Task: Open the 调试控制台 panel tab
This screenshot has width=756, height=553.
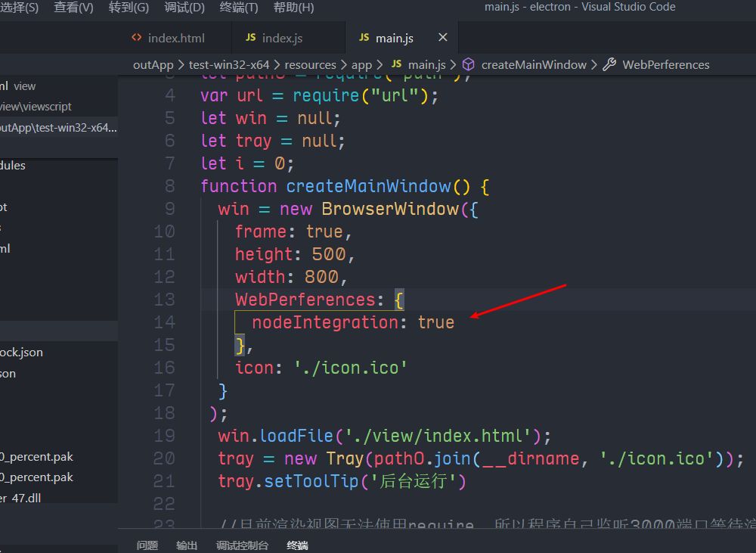Action: (x=242, y=545)
